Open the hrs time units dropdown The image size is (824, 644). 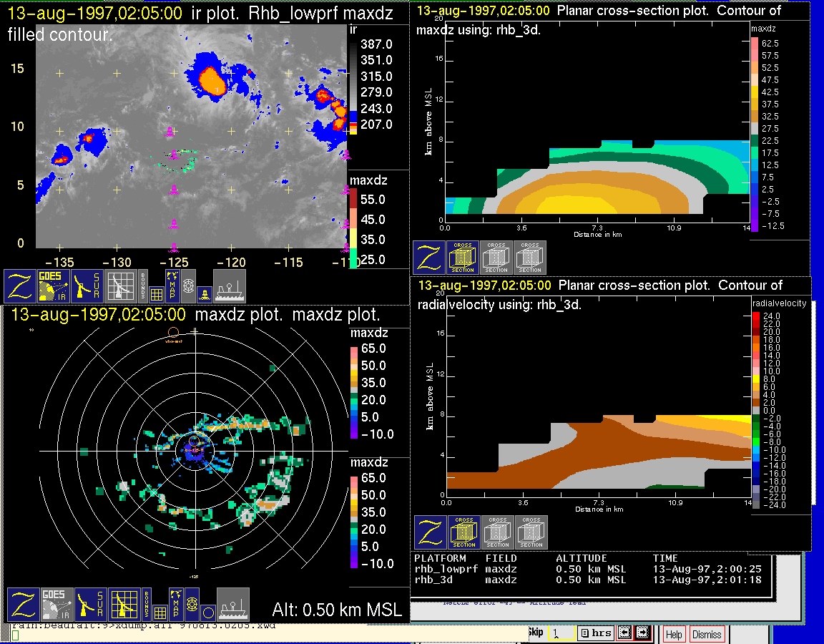pos(594,633)
